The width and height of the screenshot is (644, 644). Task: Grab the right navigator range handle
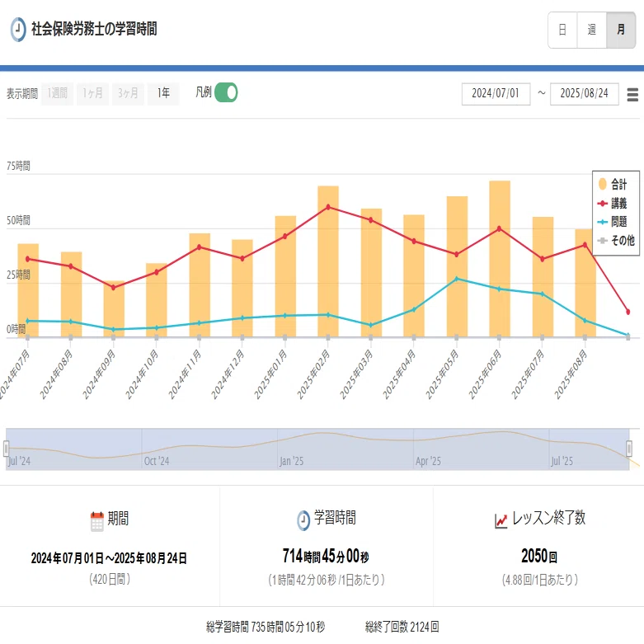(x=629, y=449)
